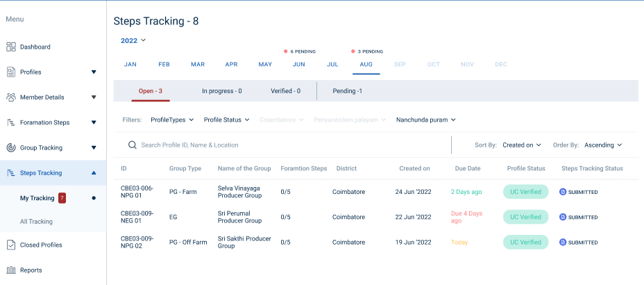
Task: Click UC Verified badge for Selva Vinayaga
Action: pyautogui.click(x=525, y=192)
